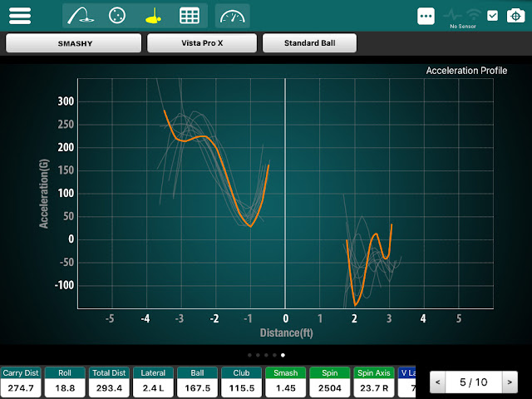Tap the partially visible V La tile
The width and height of the screenshot is (532, 399).
click(406, 382)
